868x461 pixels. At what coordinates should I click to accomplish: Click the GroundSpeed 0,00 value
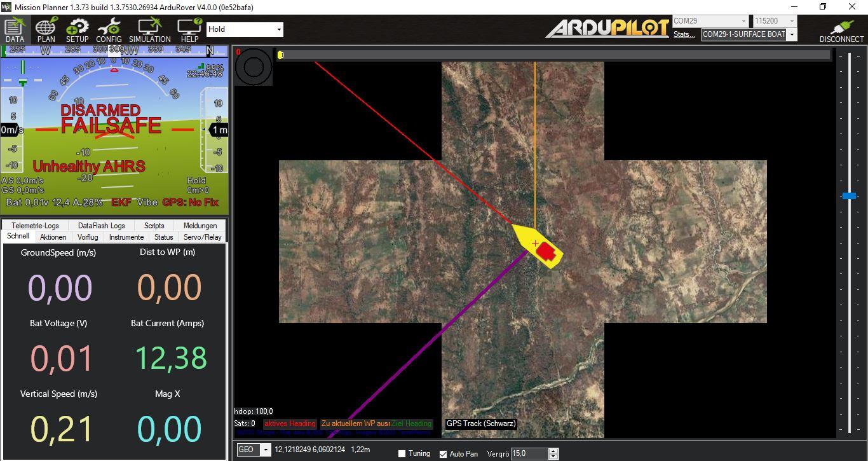60,287
